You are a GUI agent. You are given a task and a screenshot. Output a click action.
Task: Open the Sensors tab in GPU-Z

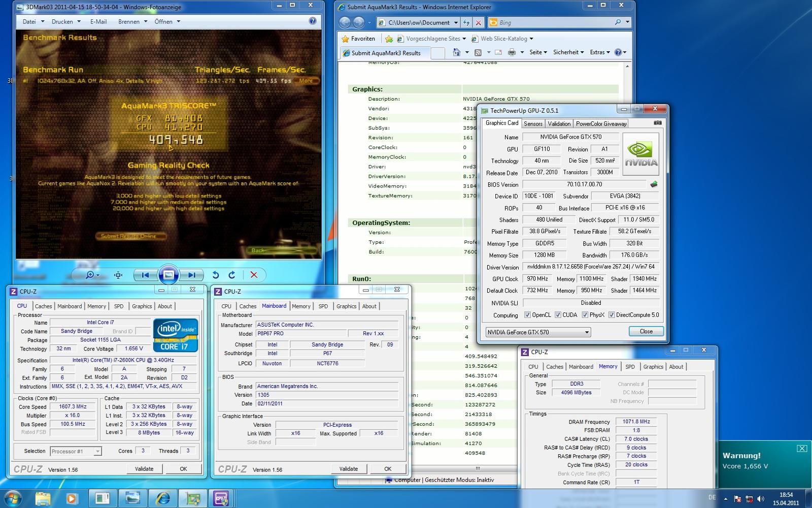[533, 123]
